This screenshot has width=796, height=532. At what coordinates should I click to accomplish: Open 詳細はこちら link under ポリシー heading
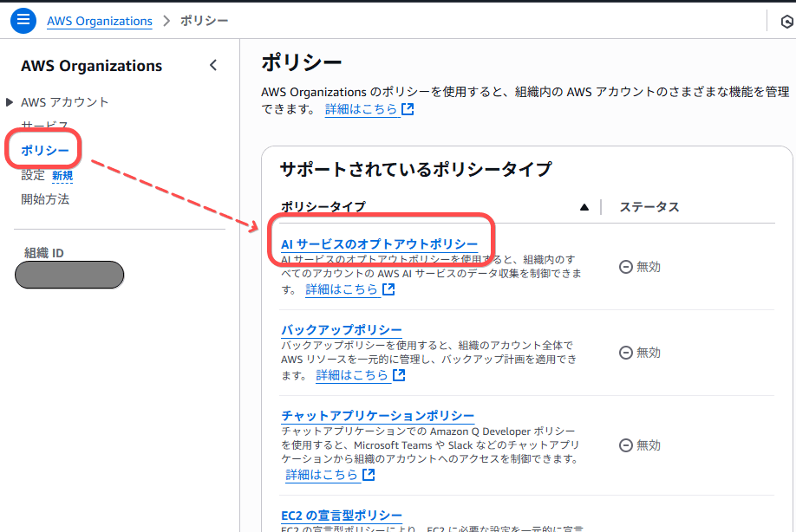coord(361,109)
